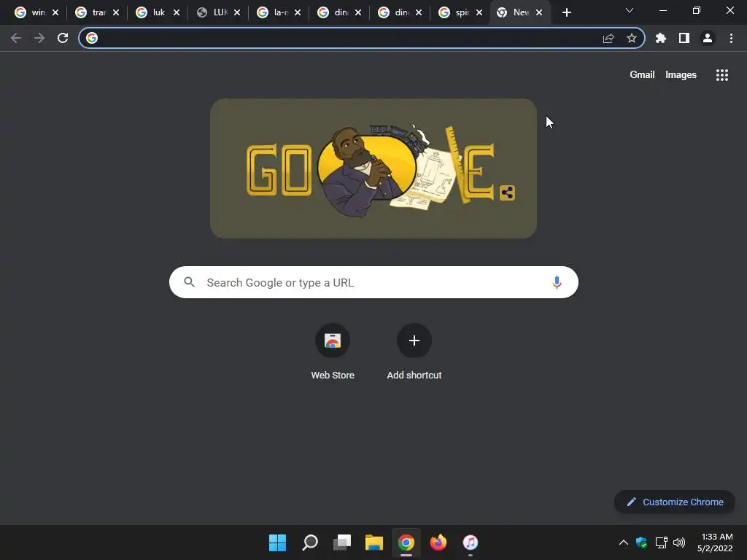Open volume control tray icon

click(x=679, y=542)
